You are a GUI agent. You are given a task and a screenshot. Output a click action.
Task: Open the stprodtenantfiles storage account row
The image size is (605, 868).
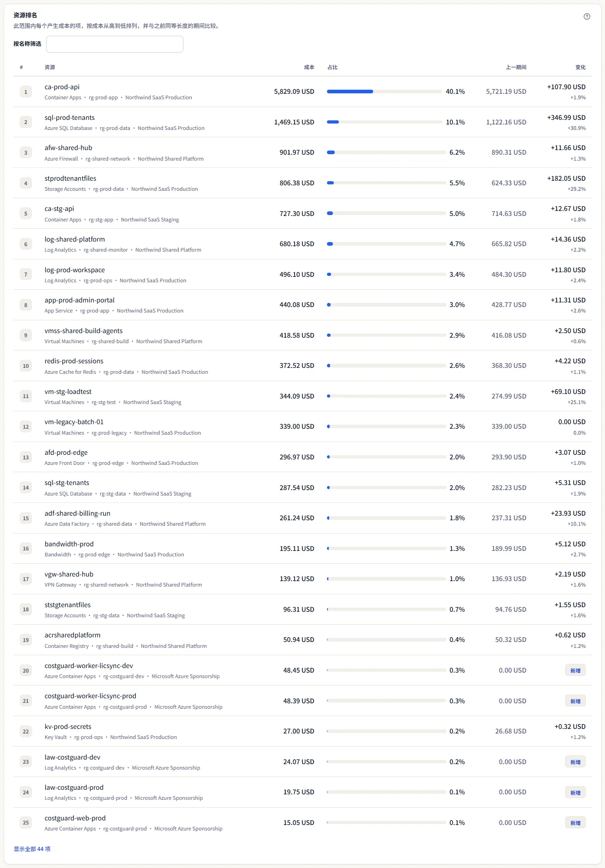click(303, 183)
